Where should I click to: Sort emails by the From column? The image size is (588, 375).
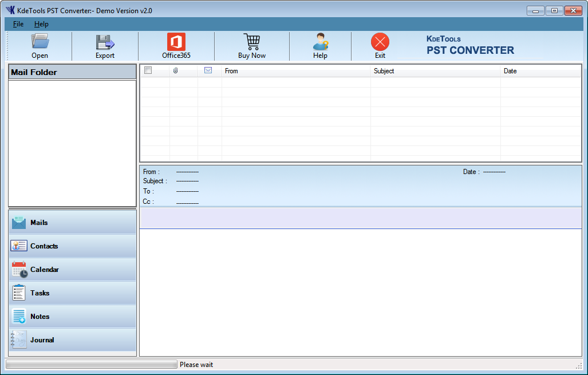295,71
